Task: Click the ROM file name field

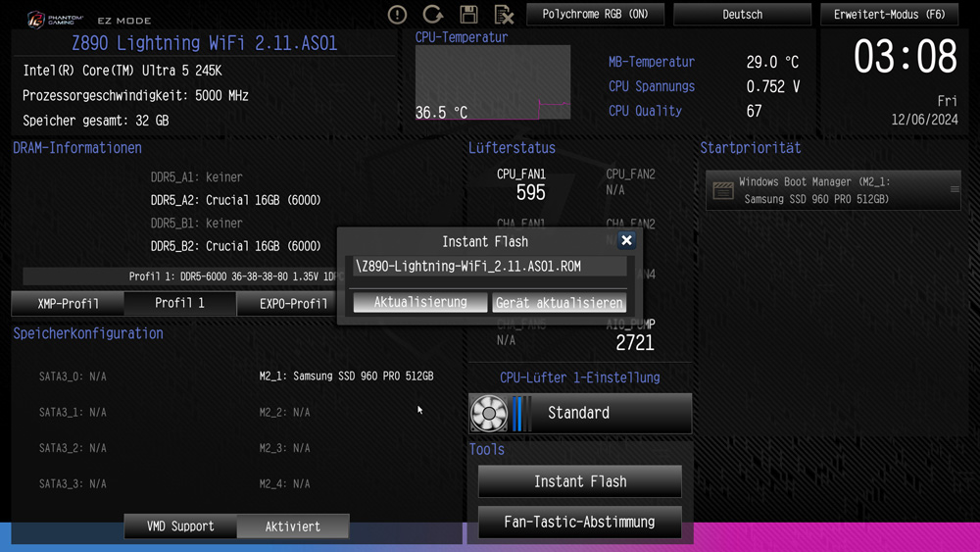Action: pos(490,267)
